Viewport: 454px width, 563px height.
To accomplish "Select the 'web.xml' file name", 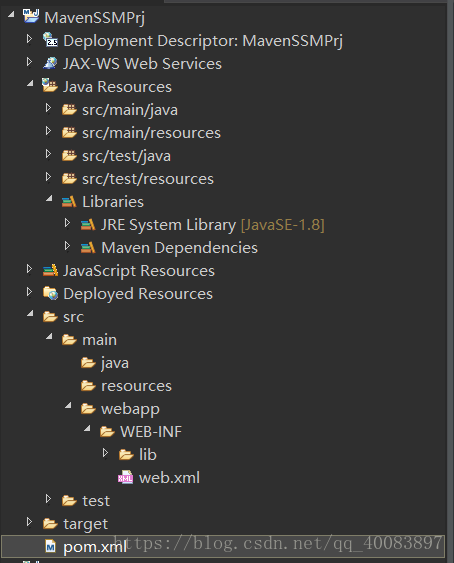I will pyautogui.click(x=170, y=478).
